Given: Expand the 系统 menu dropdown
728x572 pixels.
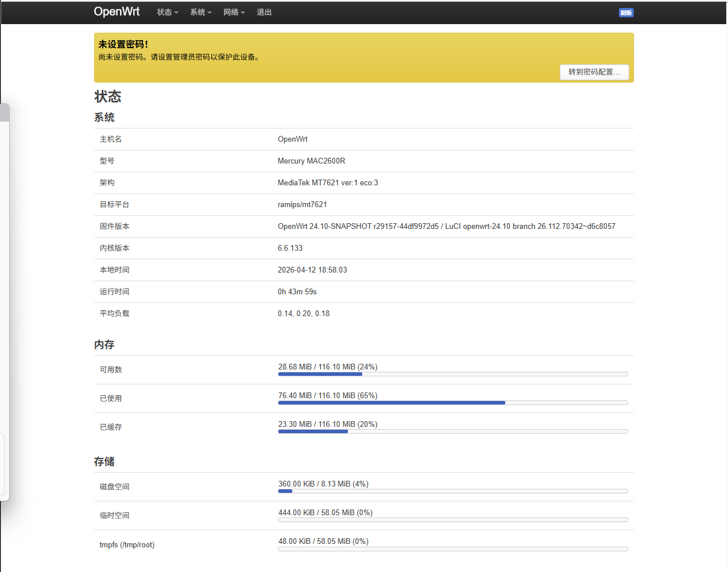Looking at the screenshot, I should [201, 12].
